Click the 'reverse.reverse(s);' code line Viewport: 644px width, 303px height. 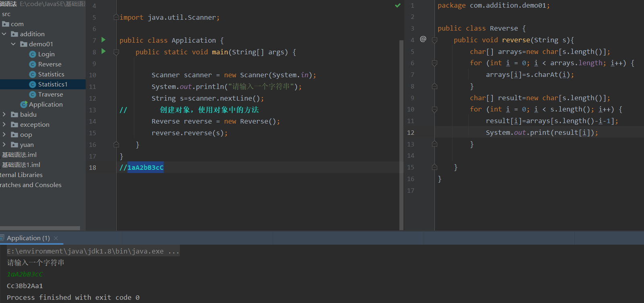click(189, 133)
